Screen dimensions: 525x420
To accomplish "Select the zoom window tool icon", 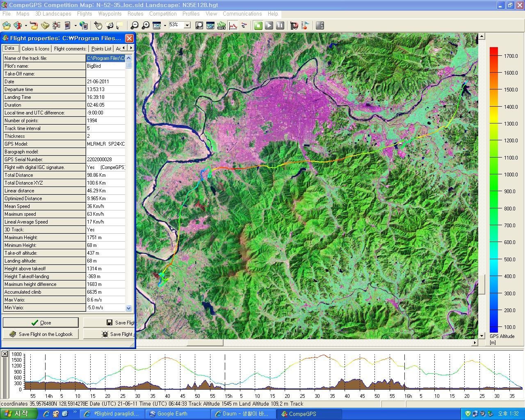I will pyautogui.click(x=109, y=25).
